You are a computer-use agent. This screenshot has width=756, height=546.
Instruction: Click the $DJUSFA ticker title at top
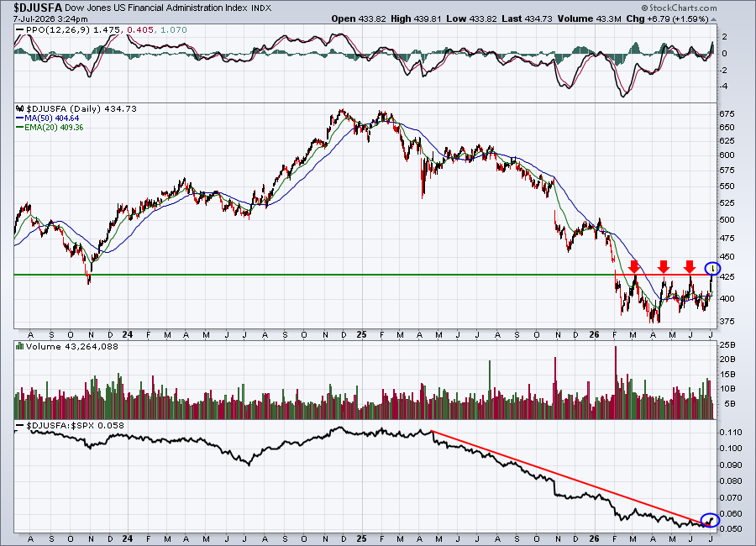point(38,8)
